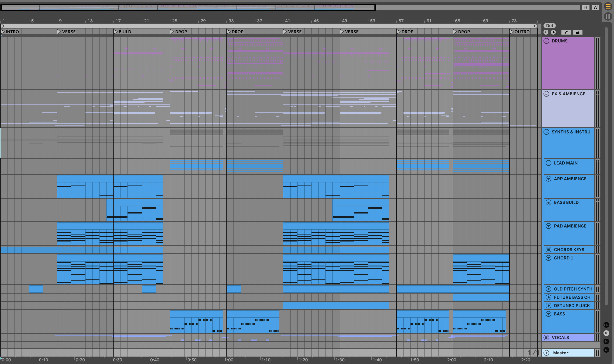Click the Del locator button
The width and height of the screenshot is (614, 364).
tap(549, 26)
